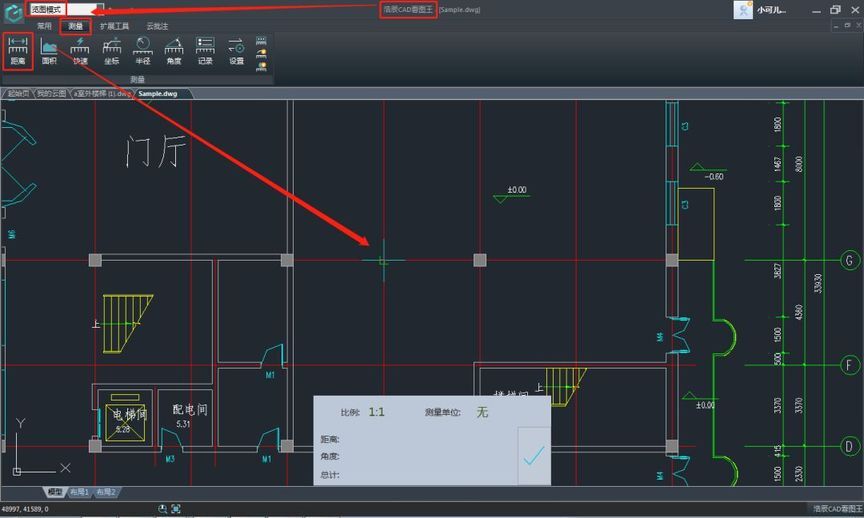Click the zoom extents icon in status bar
The height and width of the screenshot is (518, 864).
click(x=176, y=509)
